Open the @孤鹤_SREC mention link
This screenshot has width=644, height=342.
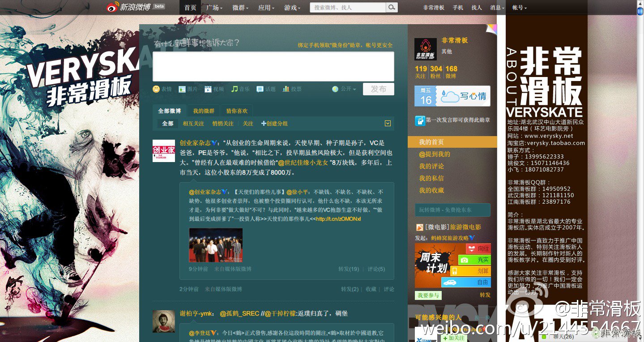[x=239, y=314]
